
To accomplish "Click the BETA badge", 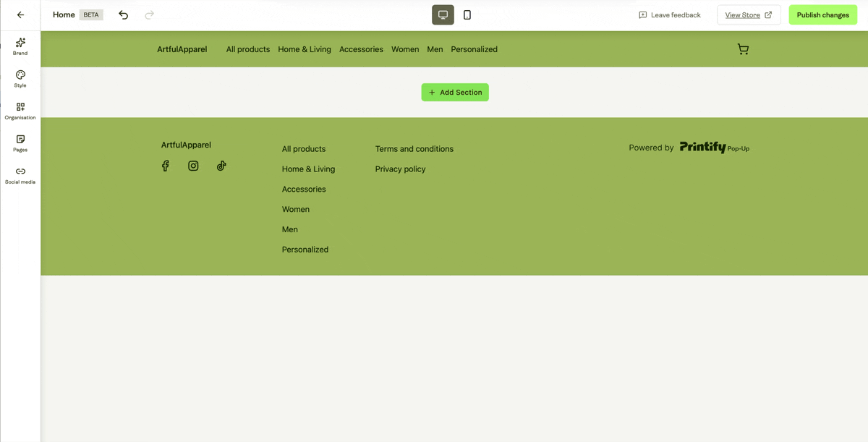I will click(91, 14).
